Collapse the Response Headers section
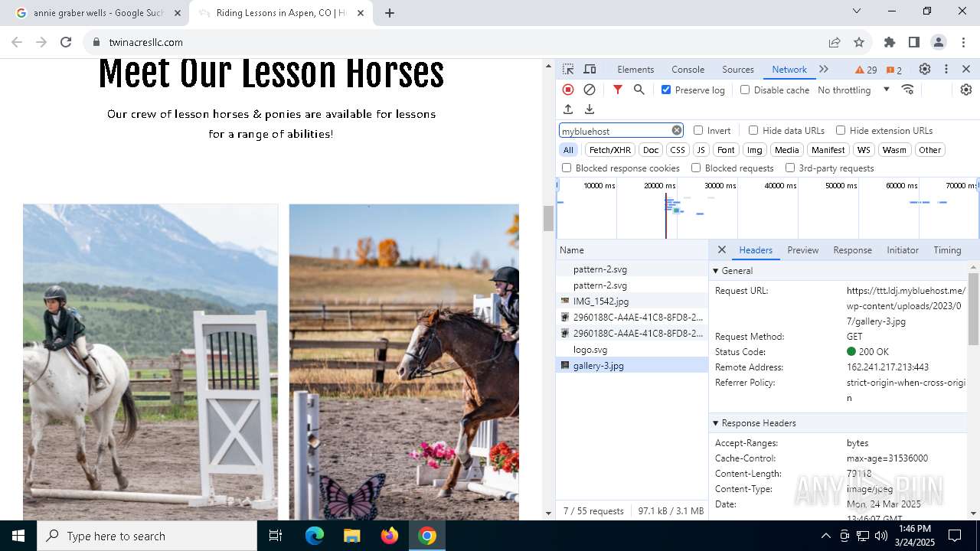 pos(717,423)
